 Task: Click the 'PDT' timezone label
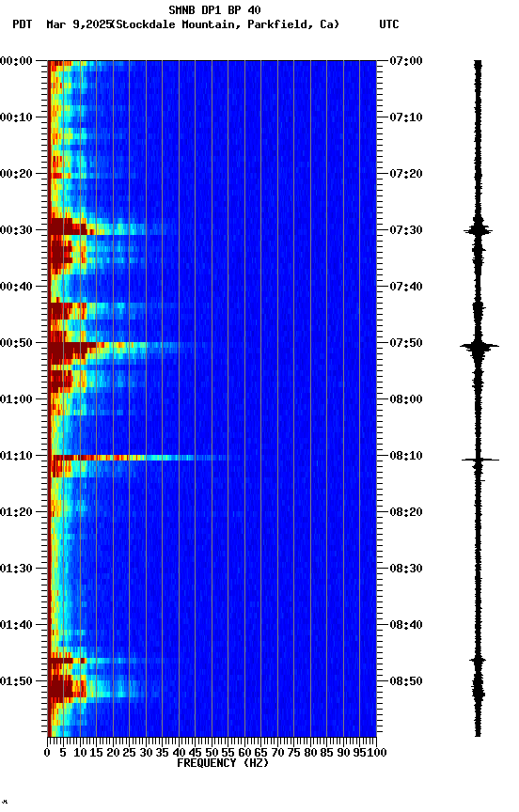pyautogui.click(x=23, y=24)
